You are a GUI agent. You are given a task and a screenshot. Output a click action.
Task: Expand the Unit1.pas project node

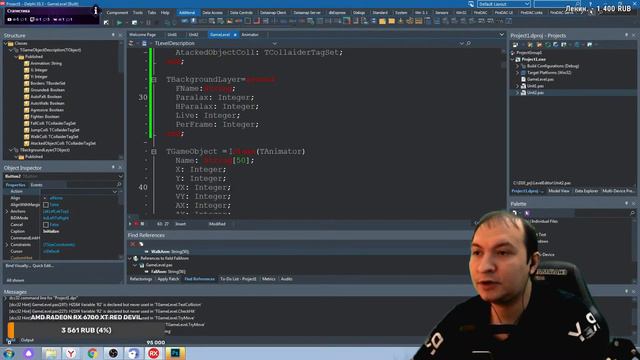coord(518,86)
